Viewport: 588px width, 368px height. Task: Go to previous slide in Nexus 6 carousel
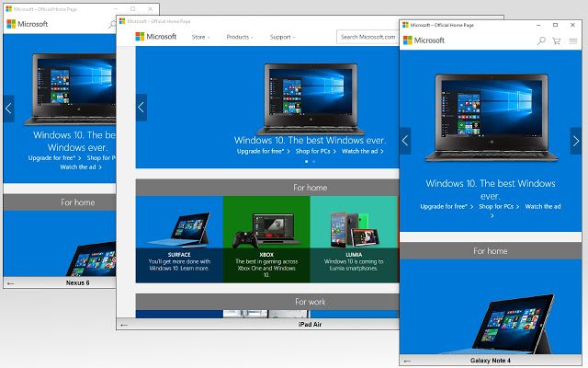pos(8,109)
